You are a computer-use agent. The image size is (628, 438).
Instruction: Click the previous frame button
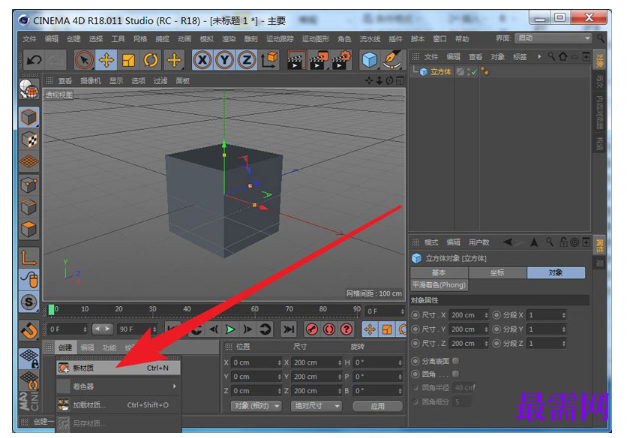point(214,330)
